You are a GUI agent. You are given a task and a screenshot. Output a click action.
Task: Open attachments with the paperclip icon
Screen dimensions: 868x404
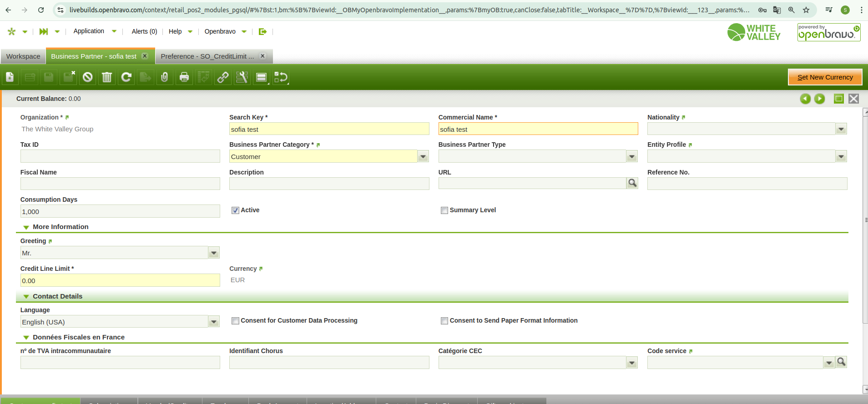(165, 77)
